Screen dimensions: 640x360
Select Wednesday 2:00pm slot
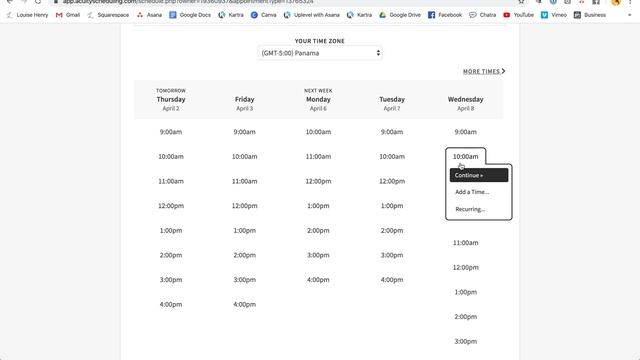point(465,317)
